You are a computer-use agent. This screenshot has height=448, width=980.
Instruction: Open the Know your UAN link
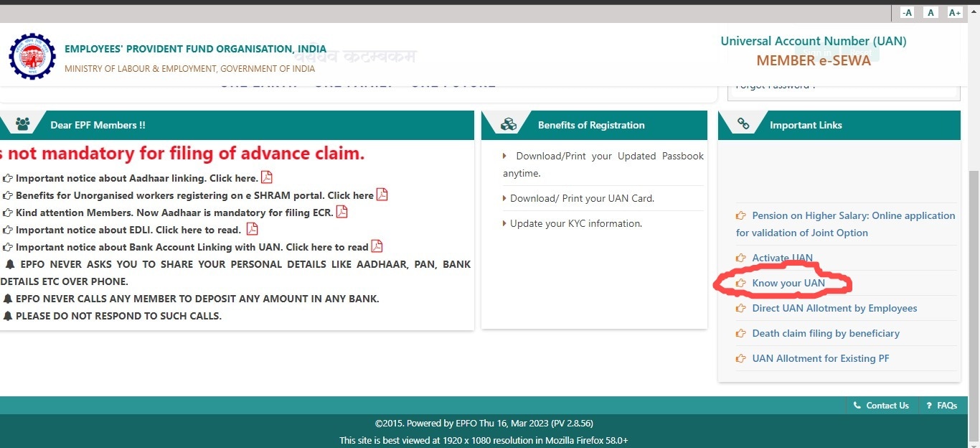coord(788,283)
